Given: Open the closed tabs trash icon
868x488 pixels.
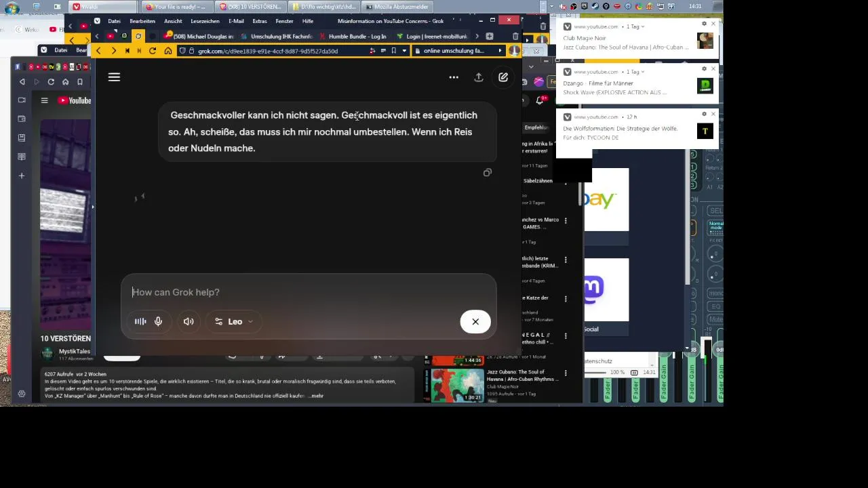Looking at the screenshot, I should 515,37.
